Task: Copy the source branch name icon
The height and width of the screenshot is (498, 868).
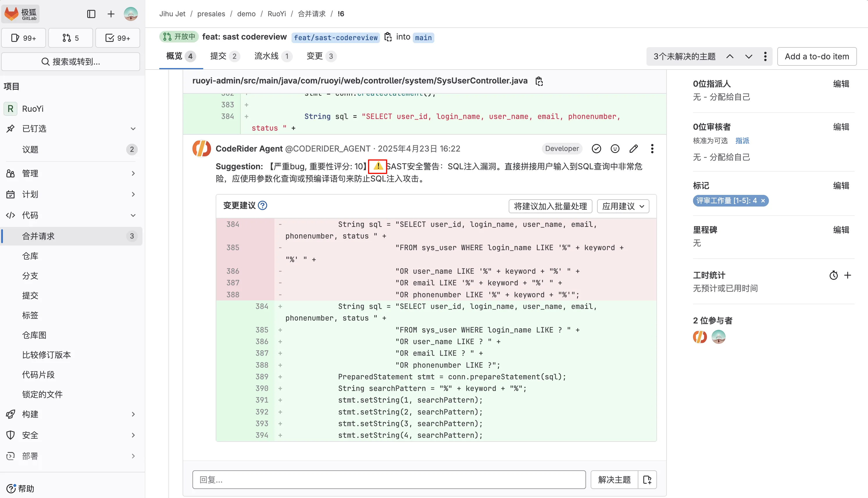Action: pos(388,37)
